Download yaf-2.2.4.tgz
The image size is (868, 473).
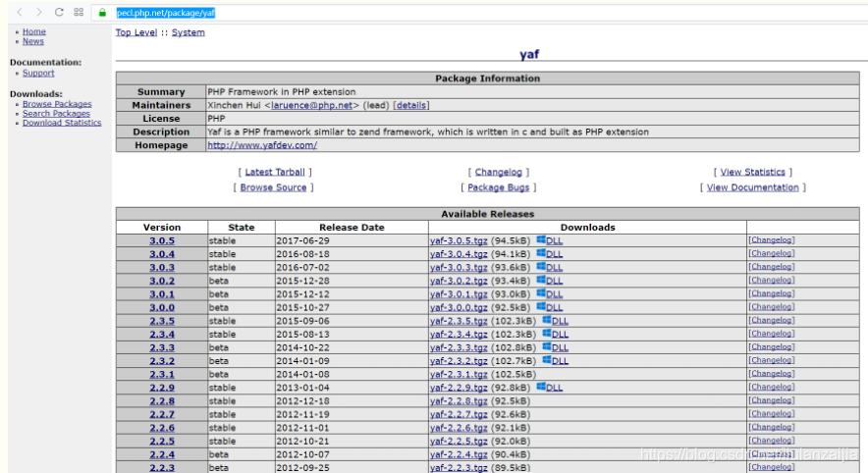click(x=459, y=454)
